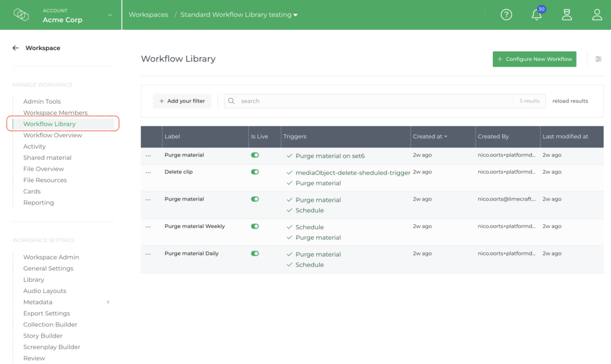The width and height of the screenshot is (611, 364).
Task: Open Audio Layouts settings
Action: coord(45,291)
